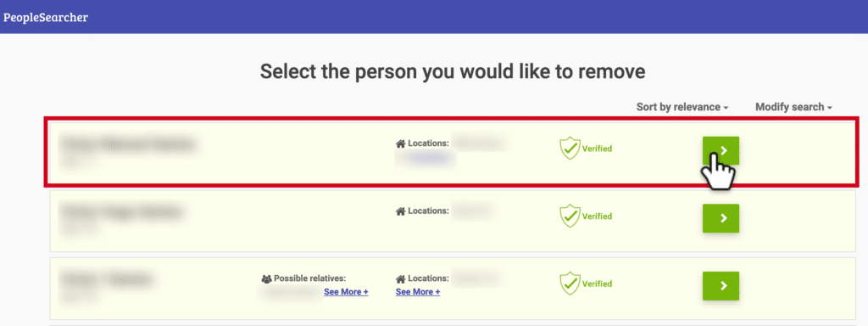The height and width of the screenshot is (326, 868).
Task: Select the first blurred person name
Action: click(129, 144)
